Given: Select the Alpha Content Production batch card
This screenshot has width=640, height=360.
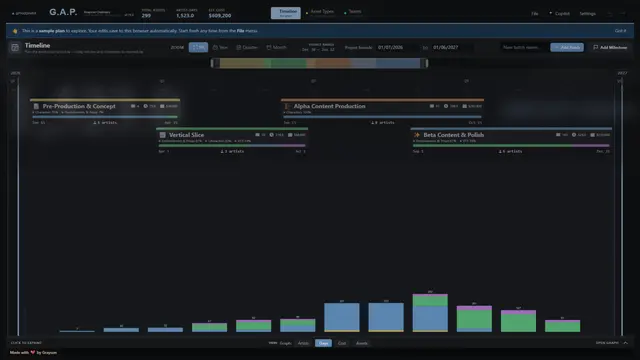Looking at the screenshot, I should click(x=382, y=111).
